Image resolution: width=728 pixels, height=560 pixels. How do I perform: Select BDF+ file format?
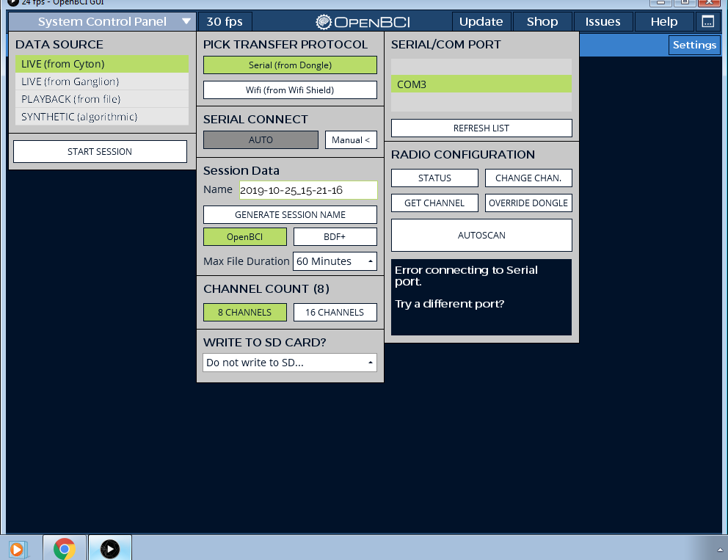[x=335, y=237]
